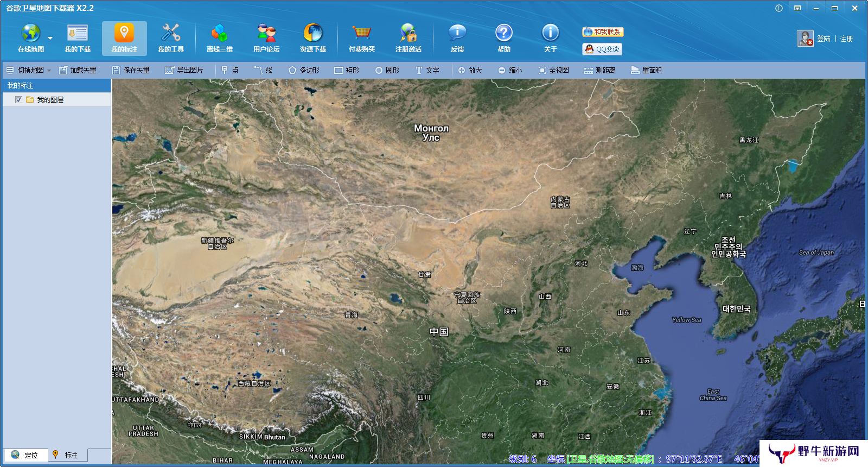Select the 矩形 rectangle tool
The width and height of the screenshot is (868, 467).
tap(347, 70)
